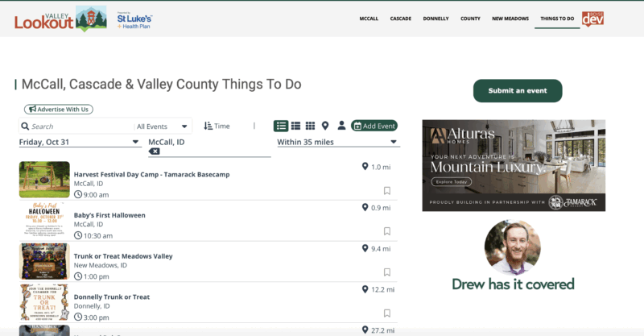Open the All Events category dropdown
Screen dimensions: 644x336
click(x=163, y=127)
